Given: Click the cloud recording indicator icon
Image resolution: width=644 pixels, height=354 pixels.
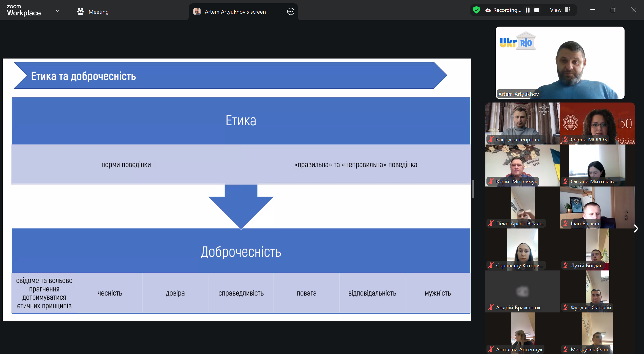Looking at the screenshot, I should click(488, 10).
